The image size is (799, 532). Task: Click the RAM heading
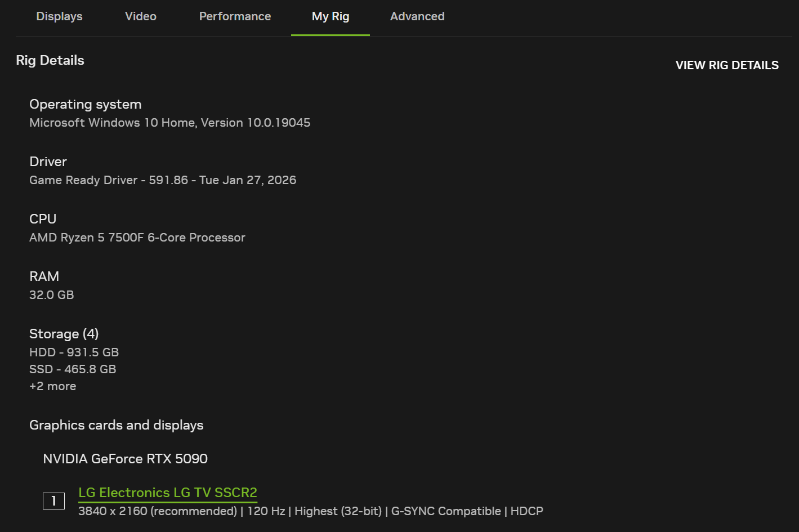tap(44, 276)
